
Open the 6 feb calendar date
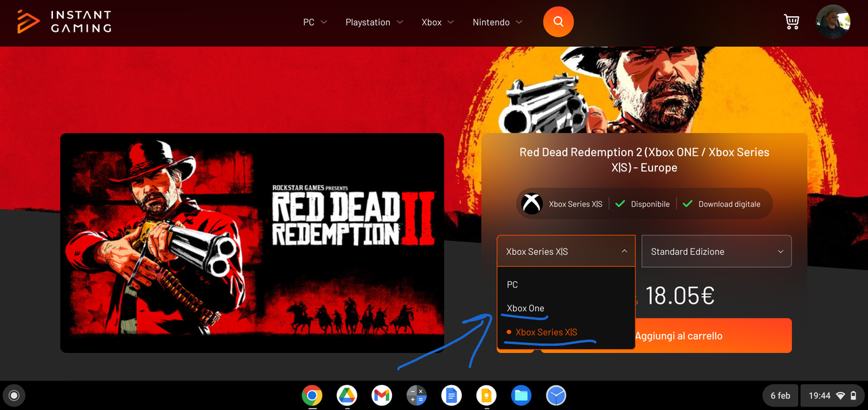780,395
